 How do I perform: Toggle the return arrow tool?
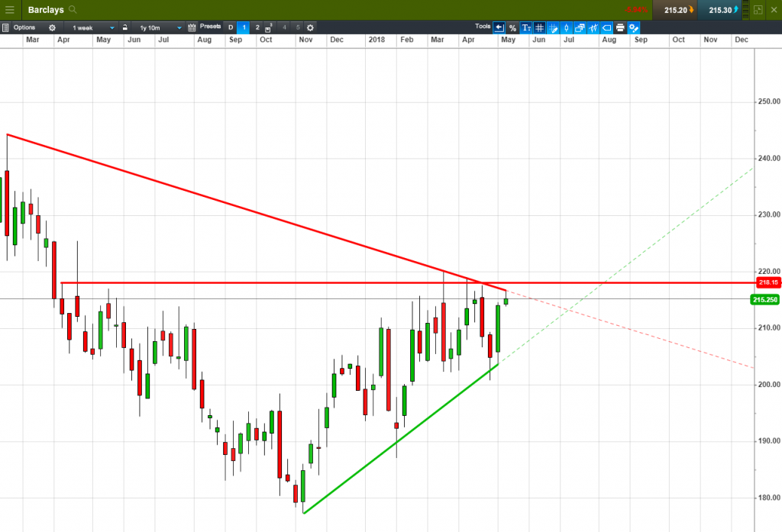click(x=499, y=28)
